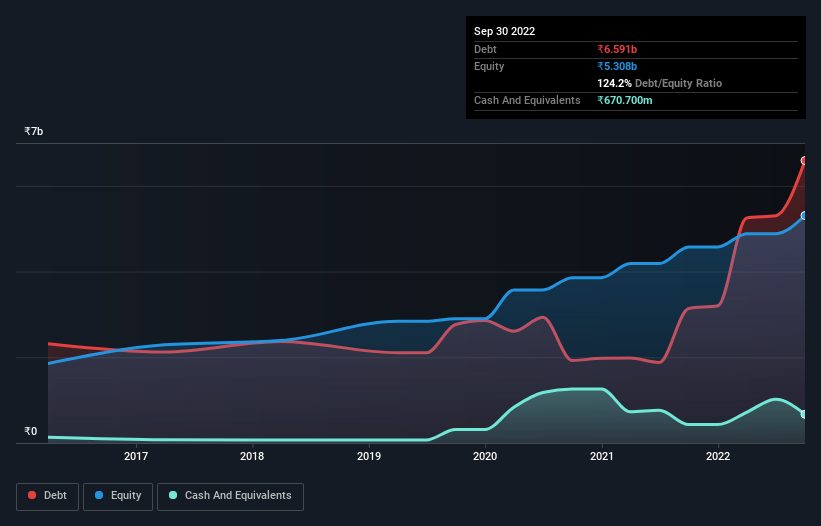Click the 2018 axis label
This screenshot has height=526, width=821.
(252, 456)
